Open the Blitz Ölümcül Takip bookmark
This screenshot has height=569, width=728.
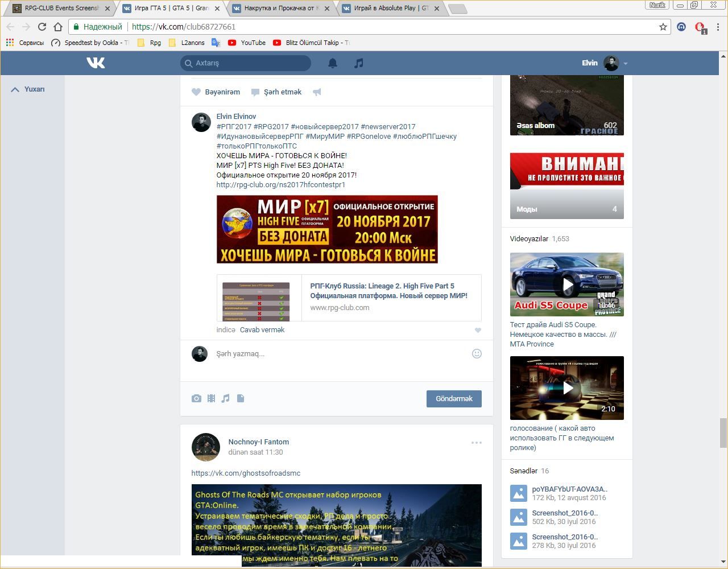click(312, 43)
